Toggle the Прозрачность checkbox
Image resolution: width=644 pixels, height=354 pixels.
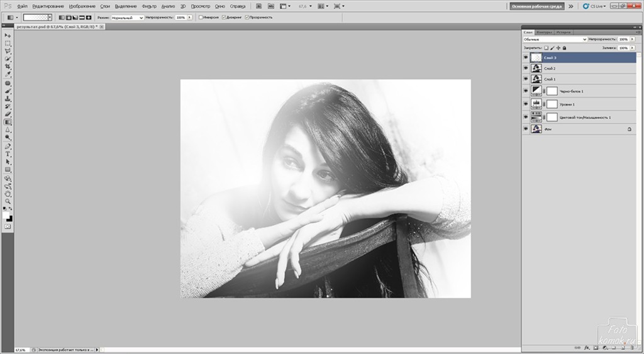tap(247, 17)
